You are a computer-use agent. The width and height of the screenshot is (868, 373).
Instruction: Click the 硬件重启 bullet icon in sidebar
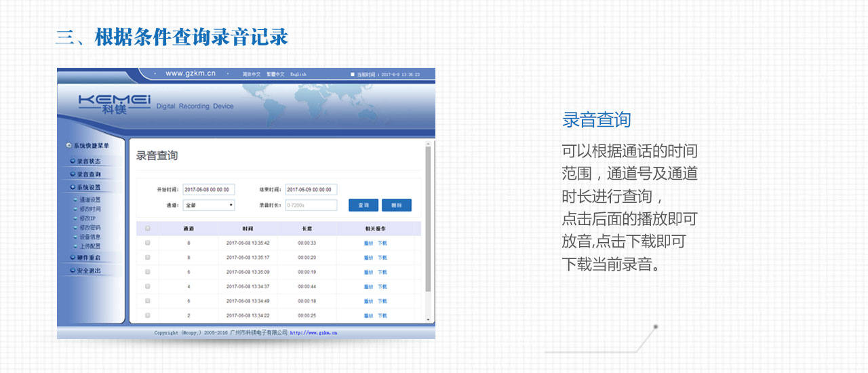(x=73, y=258)
